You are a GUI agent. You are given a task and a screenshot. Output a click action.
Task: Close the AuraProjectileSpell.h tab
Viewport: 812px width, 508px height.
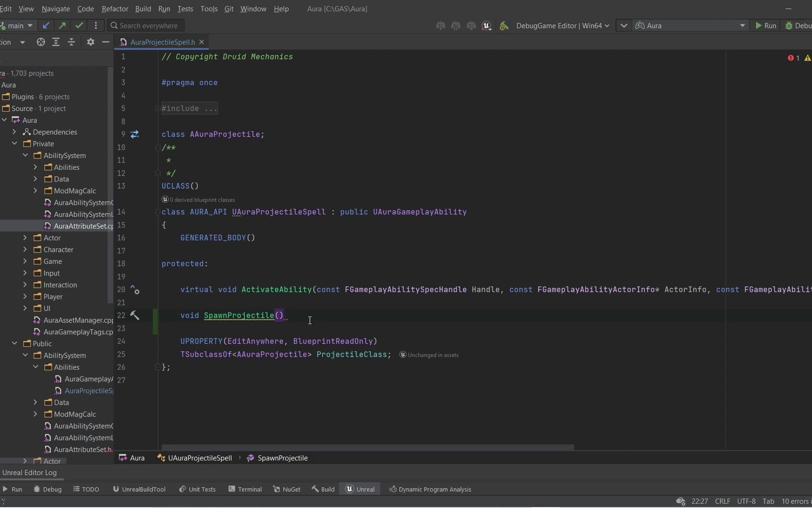(202, 42)
